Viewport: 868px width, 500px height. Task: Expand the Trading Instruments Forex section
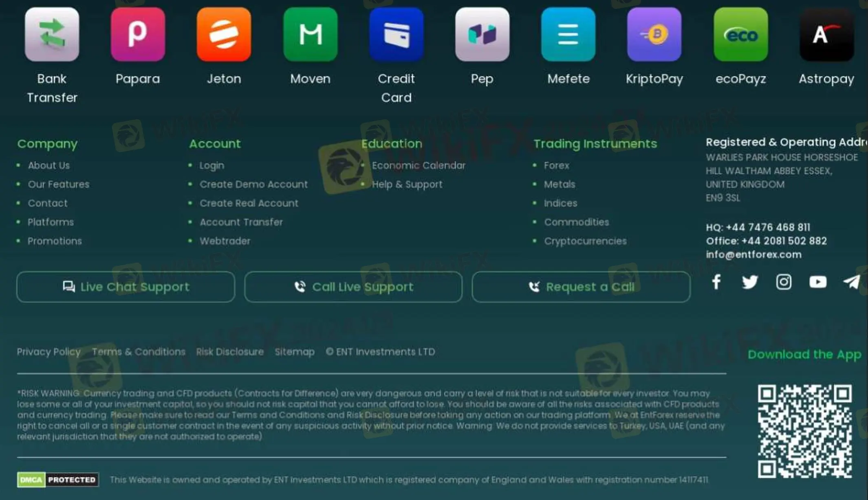tap(557, 165)
